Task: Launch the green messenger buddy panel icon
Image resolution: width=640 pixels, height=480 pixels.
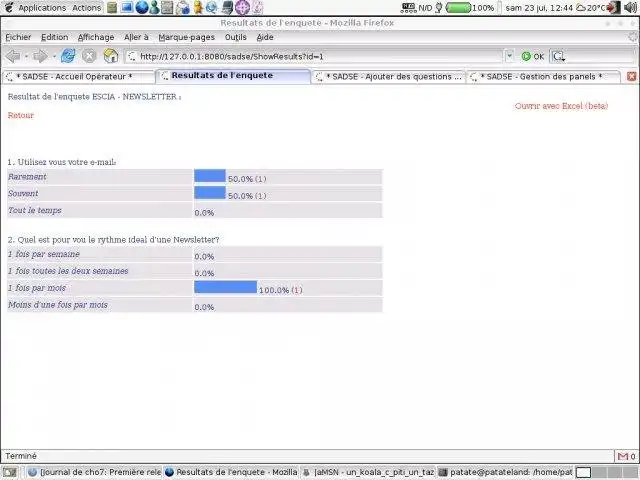Action: [x=154, y=7]
